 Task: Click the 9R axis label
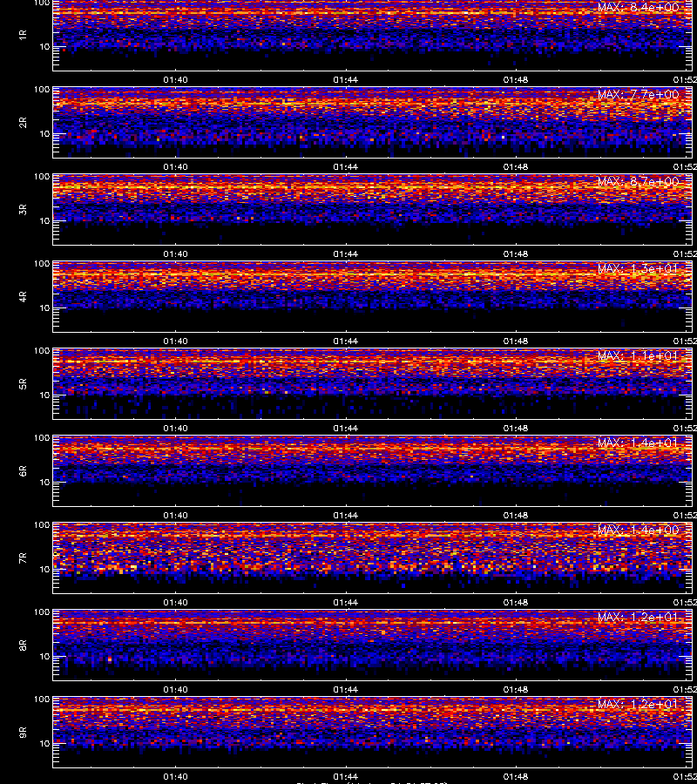click(x=23, y=733)
